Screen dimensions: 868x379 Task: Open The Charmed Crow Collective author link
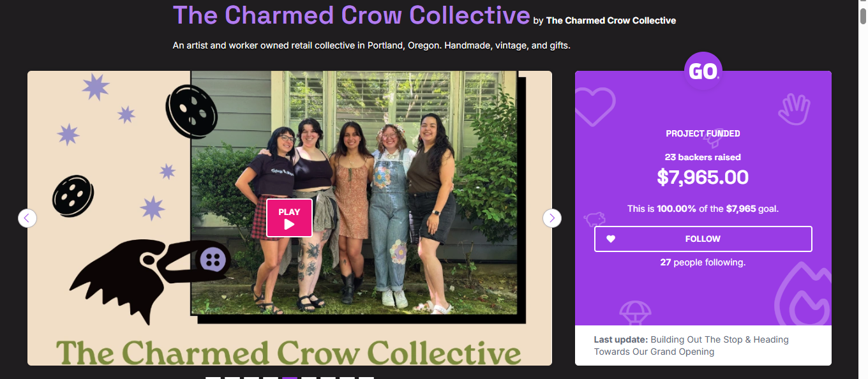click(611, 20)
